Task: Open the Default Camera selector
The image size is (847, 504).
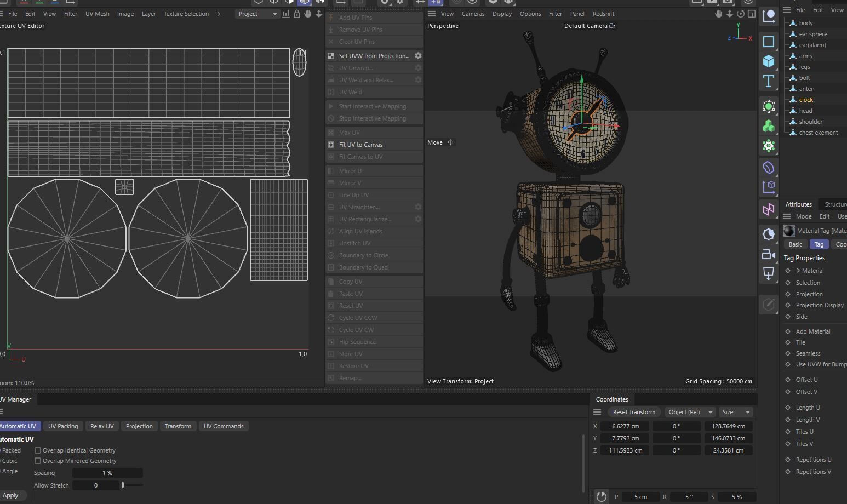Action: click(590, 26)
